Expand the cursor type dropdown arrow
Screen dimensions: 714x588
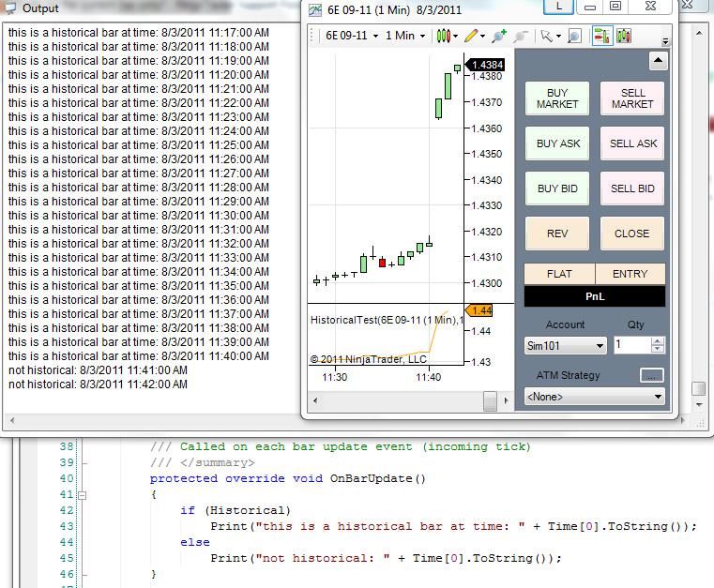click(x=558, y=36)
